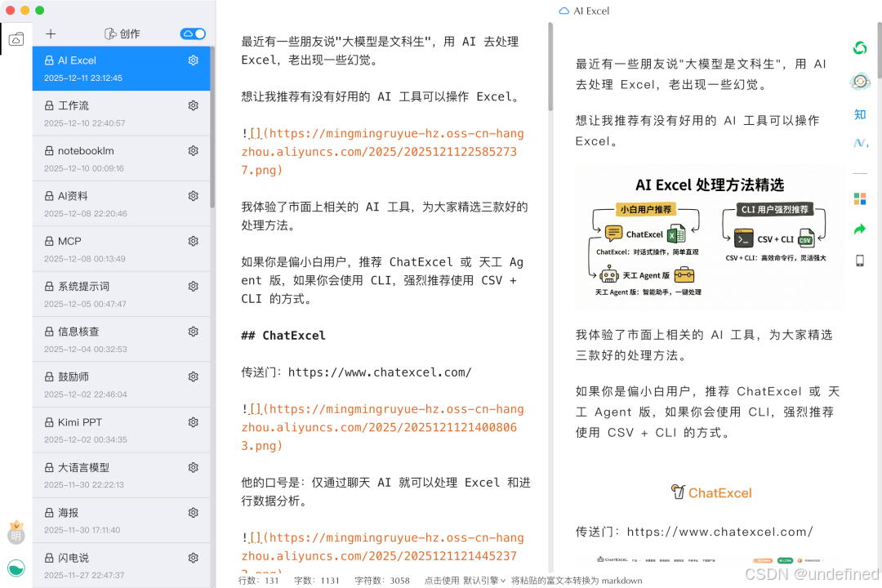Open the 鼓励师 article
The image size is (882, 588).
coord(121,385)
